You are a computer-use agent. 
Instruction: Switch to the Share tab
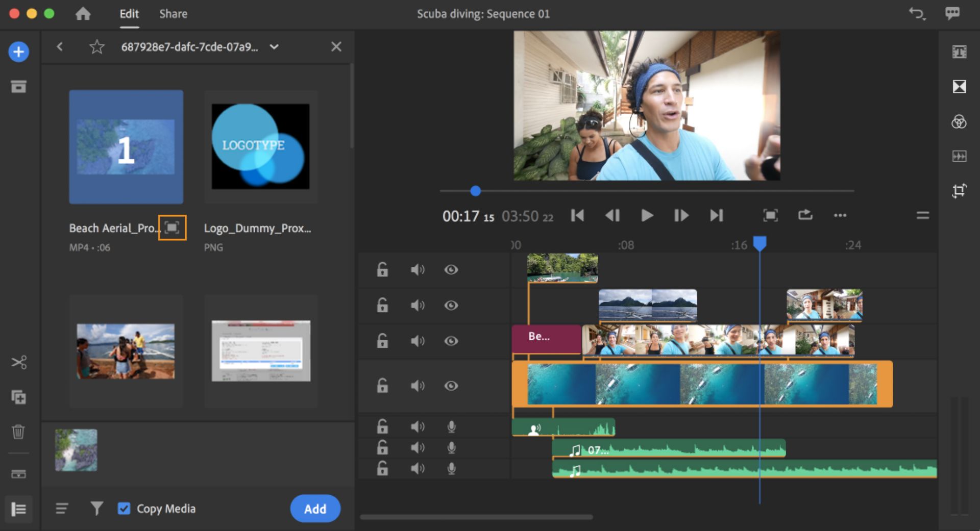point(173,14)
